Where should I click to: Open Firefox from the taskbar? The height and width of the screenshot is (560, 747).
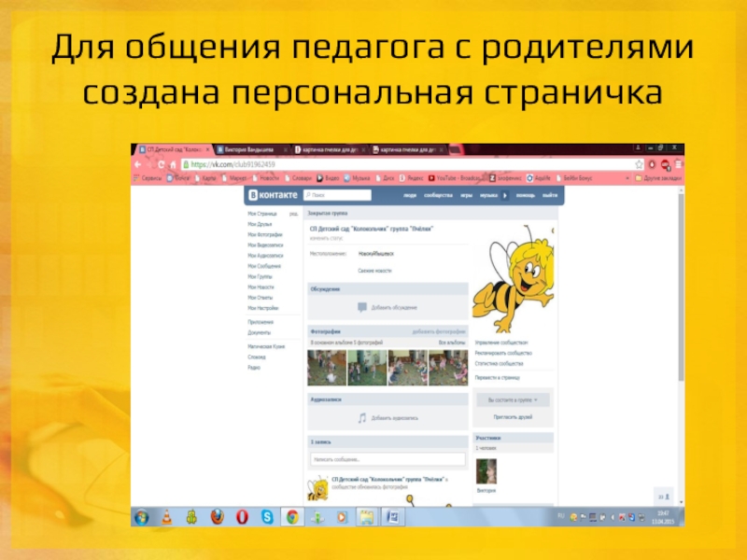click(x=218, y=517)
